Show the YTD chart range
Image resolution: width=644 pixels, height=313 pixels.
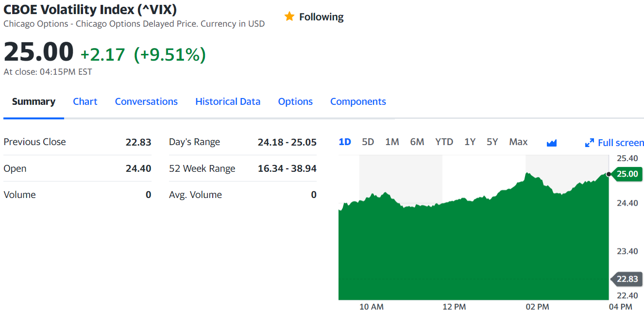444,142
